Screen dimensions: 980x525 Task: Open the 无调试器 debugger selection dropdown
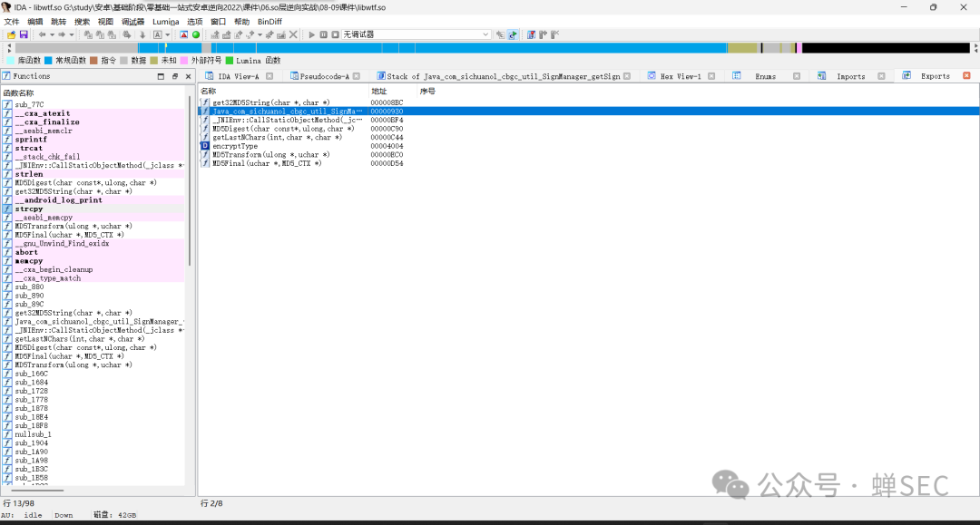(416, 35)
